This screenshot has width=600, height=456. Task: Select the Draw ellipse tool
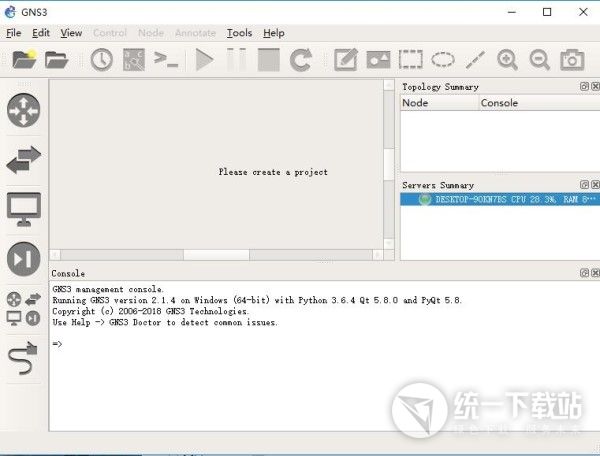click(443, 60)
